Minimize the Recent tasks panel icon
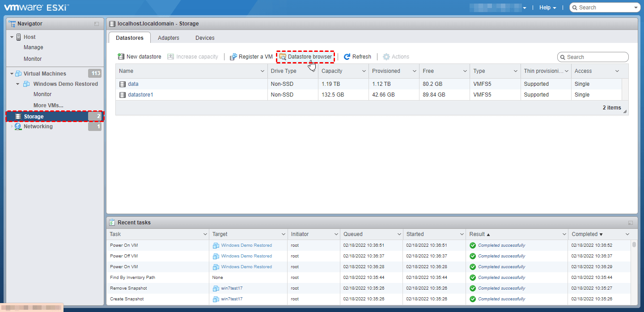The width and height of the screenshot is (644, 312). 631,223
